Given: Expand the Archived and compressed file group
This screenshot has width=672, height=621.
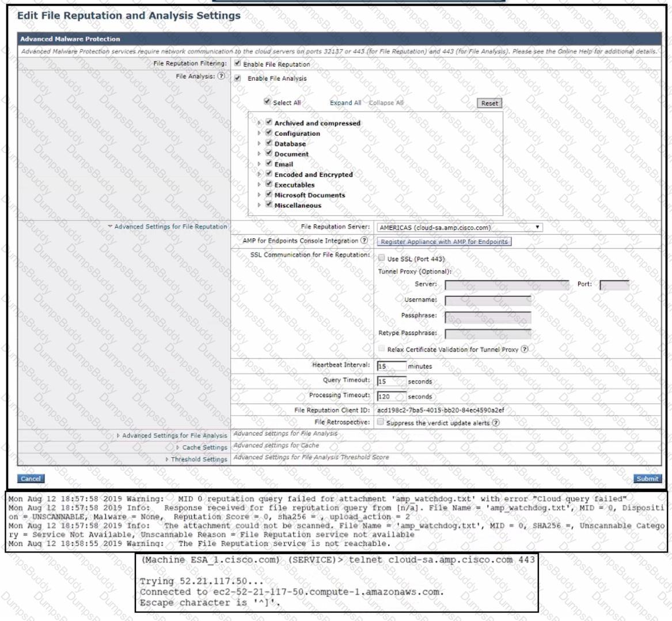Looking at the screenshot, I should point(259,123).
